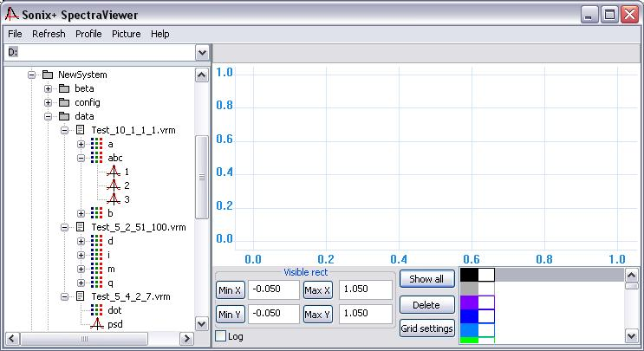Toggle the white box beside the black swatch

tap(486, 275)
